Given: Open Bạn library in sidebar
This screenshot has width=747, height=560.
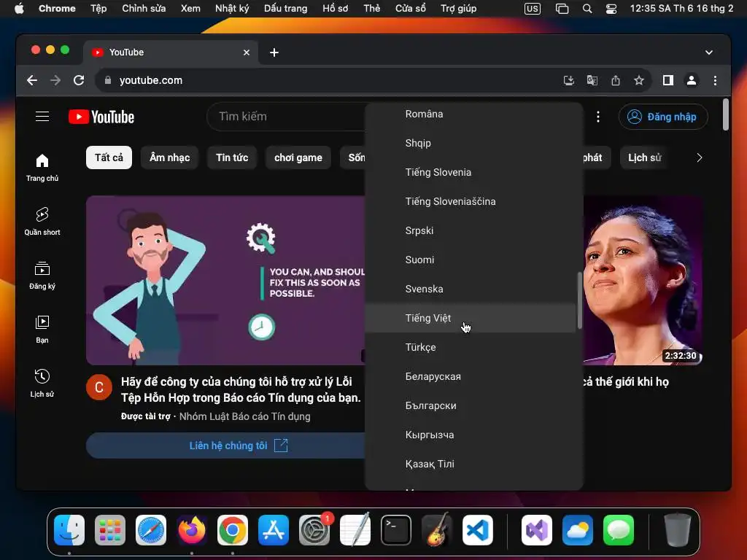Looking at the screenshot, I should 42,330.
